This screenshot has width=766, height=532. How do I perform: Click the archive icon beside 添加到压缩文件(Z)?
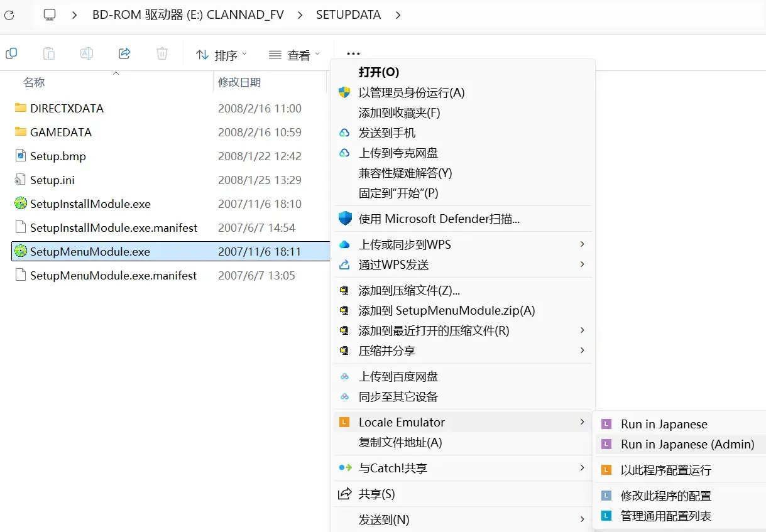pyautogui.click(x=344, y=291)
